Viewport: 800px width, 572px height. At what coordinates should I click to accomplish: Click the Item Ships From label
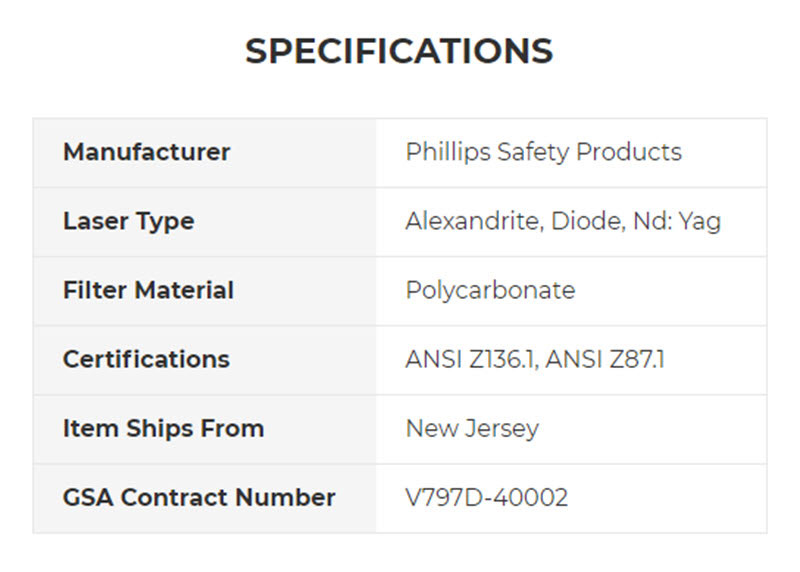pyautogui.click(x=163, y=428)
